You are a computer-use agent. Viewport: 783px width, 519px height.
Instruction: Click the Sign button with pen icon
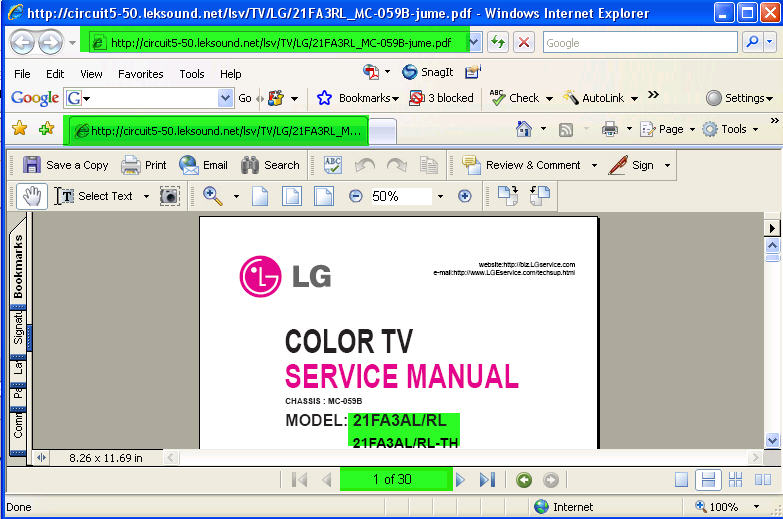click(x=631, y=165)
